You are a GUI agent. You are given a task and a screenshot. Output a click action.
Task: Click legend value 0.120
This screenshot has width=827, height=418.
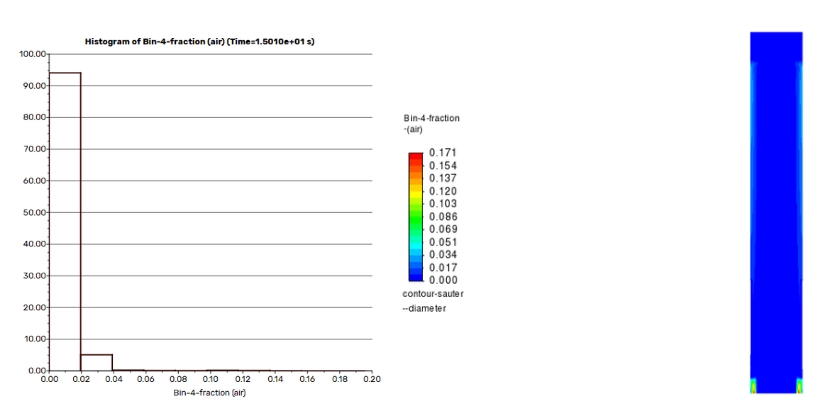coord(443,191)
